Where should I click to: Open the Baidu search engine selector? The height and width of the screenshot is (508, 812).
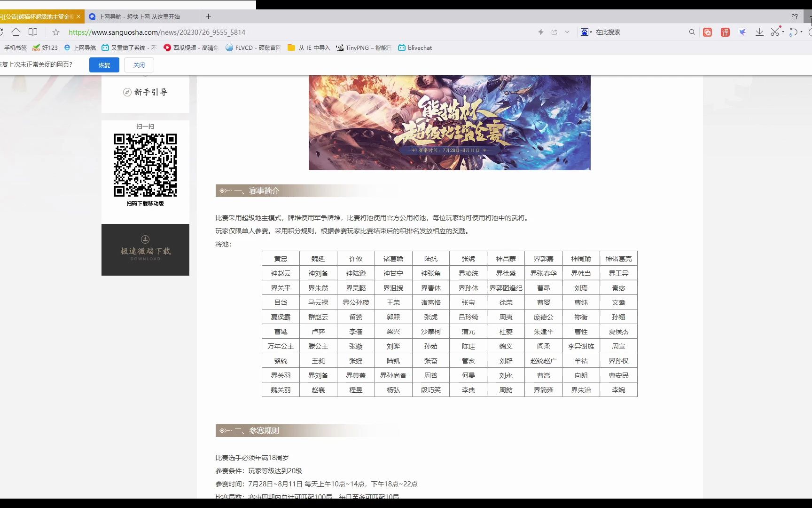pyautogui.click(x=586, y=32)
